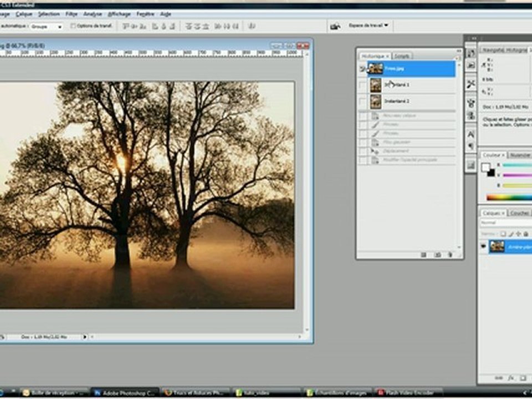This screenshot has width=532, height=399.
Task: Open the Paragraph panel icon in dock
Action: pos(470,146)
